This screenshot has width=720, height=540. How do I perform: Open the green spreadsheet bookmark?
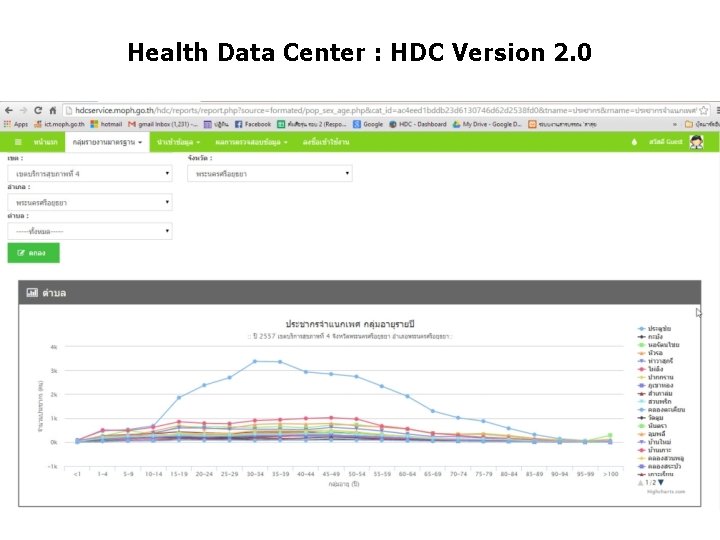coord(311,124)
